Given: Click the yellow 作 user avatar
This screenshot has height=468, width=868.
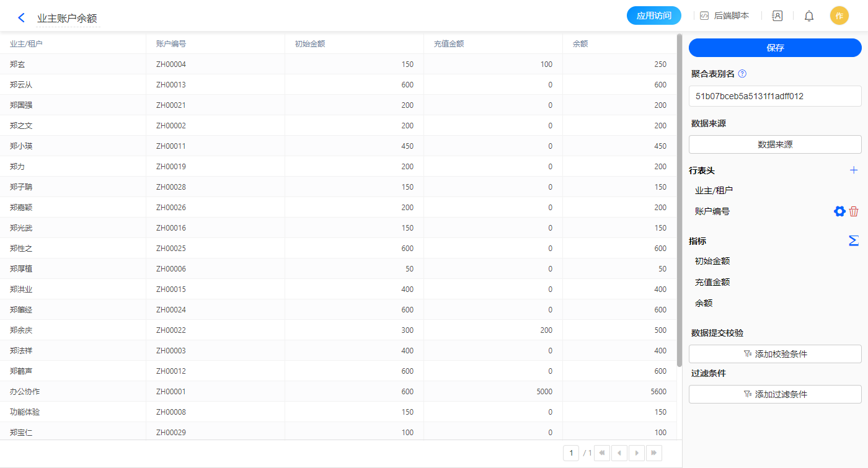Looking at the screenshot, I should pyautogui.click(x=839, y=16).
